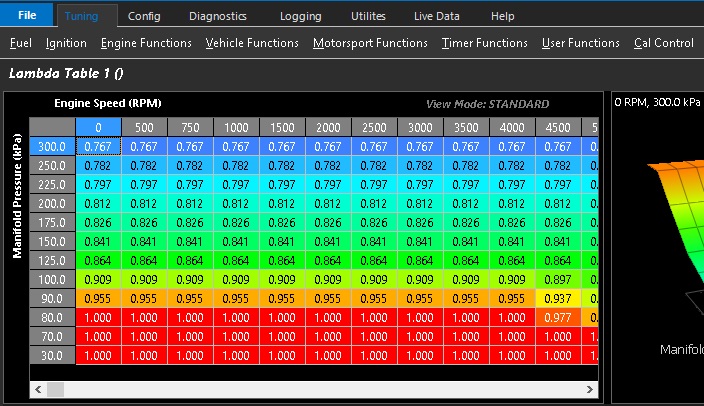Click the left scrollbar arrow under the table
Image resolution: width=704 pixels, height=406 pixels.
(x=38, y=389)
